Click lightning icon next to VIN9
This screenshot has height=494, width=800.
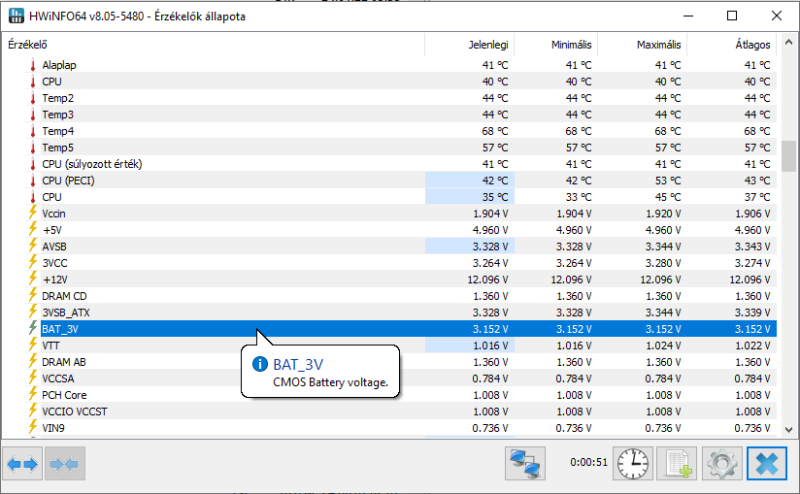click(x=33, y=427)
